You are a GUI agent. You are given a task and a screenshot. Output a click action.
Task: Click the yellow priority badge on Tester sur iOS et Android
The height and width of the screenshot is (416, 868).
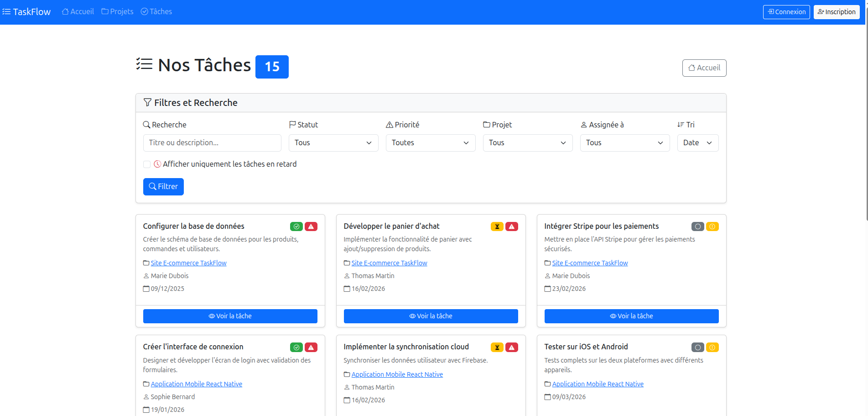tap(712, 348)
